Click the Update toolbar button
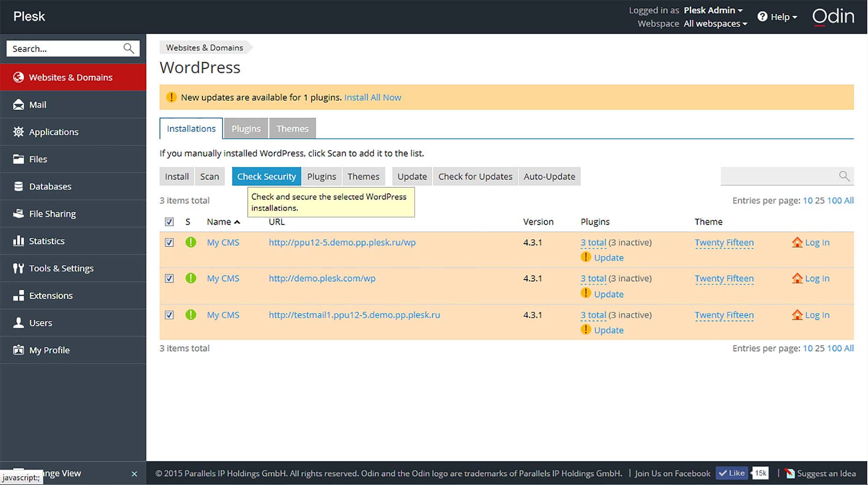868x485 pixels. [412, 176]
